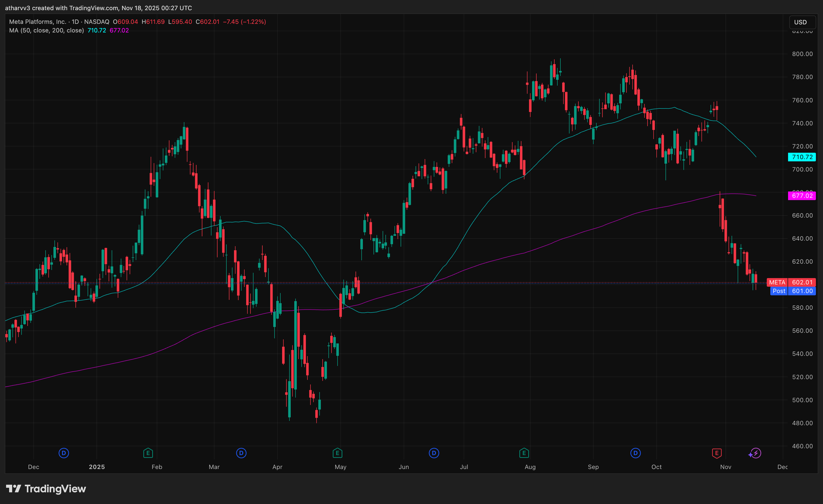Click the dividend marker in mid-March
The width and height of the screenshot is (823, 504).
241,453
